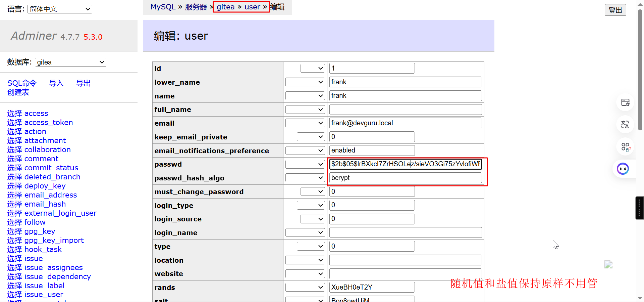Screen dimensions: 644x302
Task: Open the apps grid floating icon
Action: [625, 147]
